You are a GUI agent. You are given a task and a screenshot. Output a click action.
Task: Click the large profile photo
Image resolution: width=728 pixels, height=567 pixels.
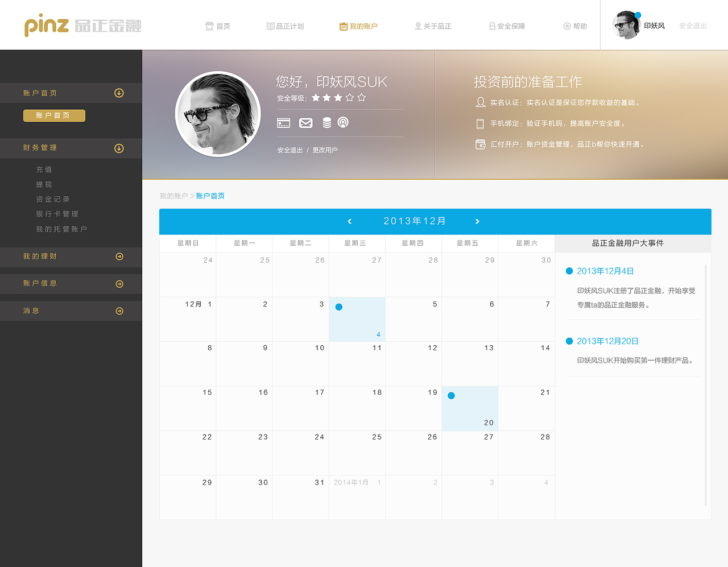(218, 114)
